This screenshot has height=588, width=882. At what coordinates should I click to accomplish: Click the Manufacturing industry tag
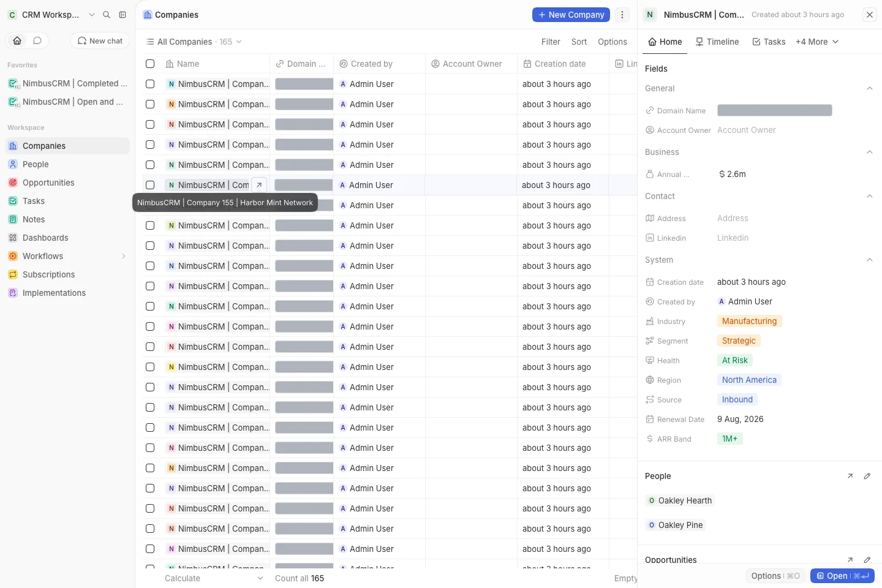click(x=749, y=321)
